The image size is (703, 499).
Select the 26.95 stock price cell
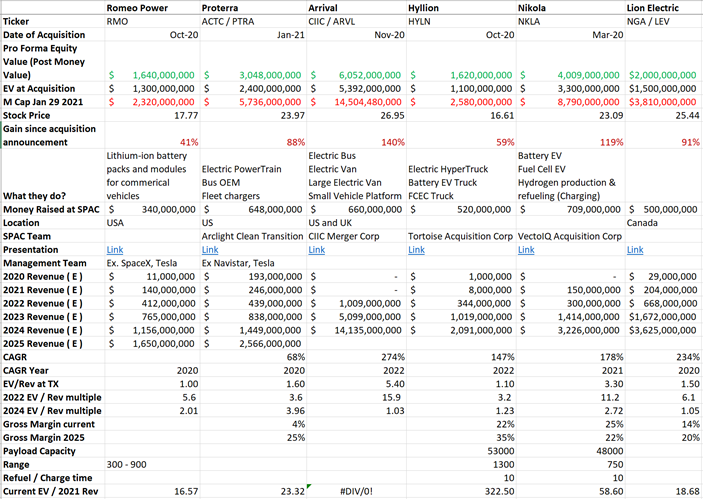click(356, 116)
